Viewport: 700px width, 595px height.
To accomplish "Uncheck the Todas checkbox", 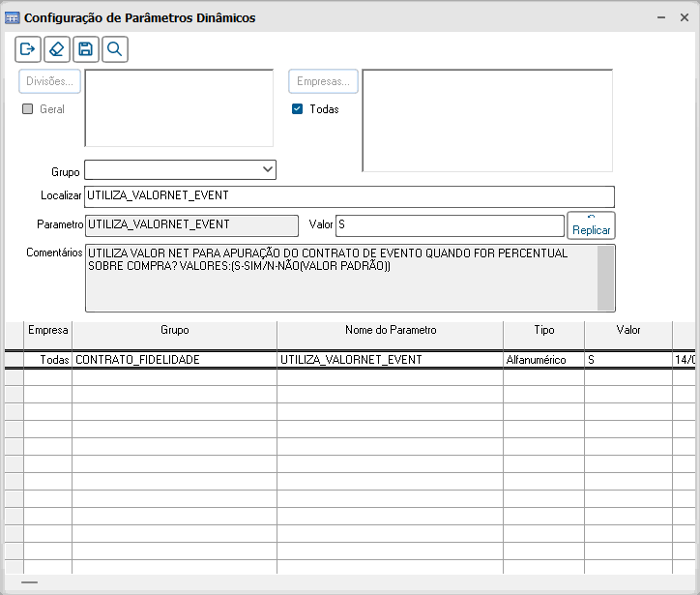I will [298, 109].
